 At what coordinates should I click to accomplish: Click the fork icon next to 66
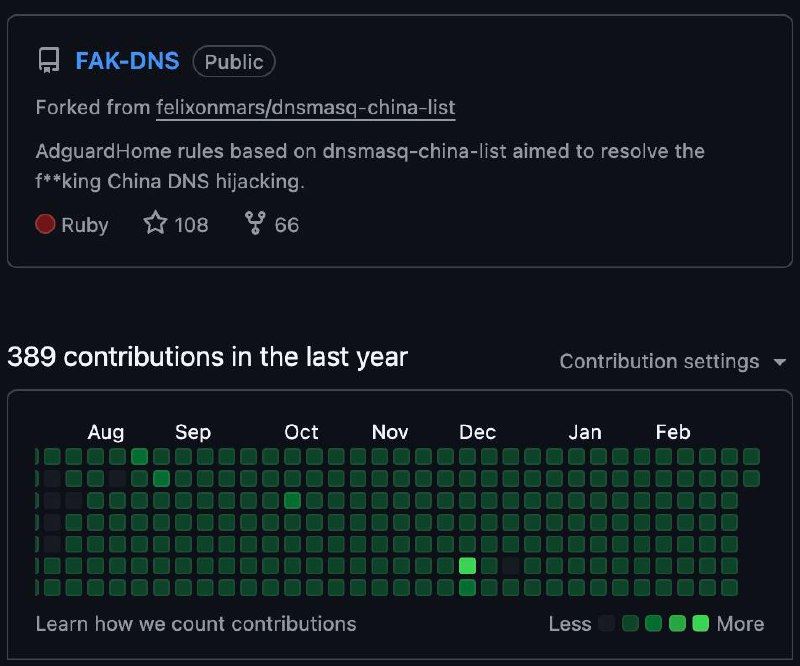coord(255,223)
